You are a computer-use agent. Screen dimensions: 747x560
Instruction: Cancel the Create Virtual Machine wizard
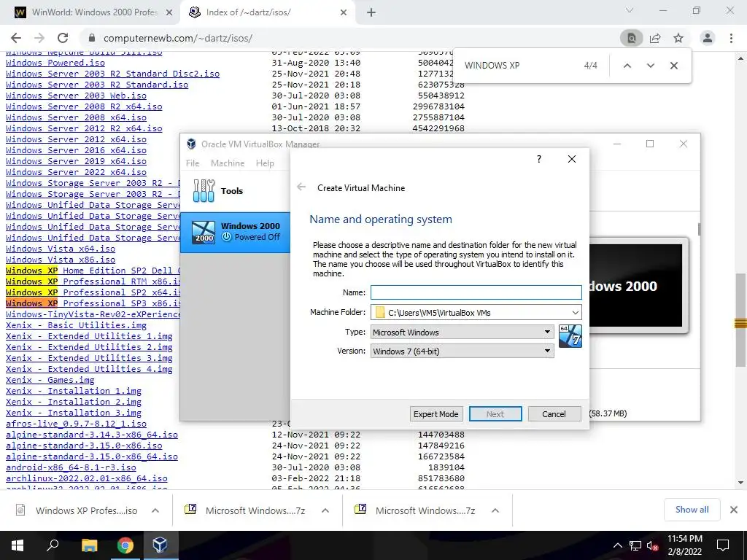[x=554, y=414]
